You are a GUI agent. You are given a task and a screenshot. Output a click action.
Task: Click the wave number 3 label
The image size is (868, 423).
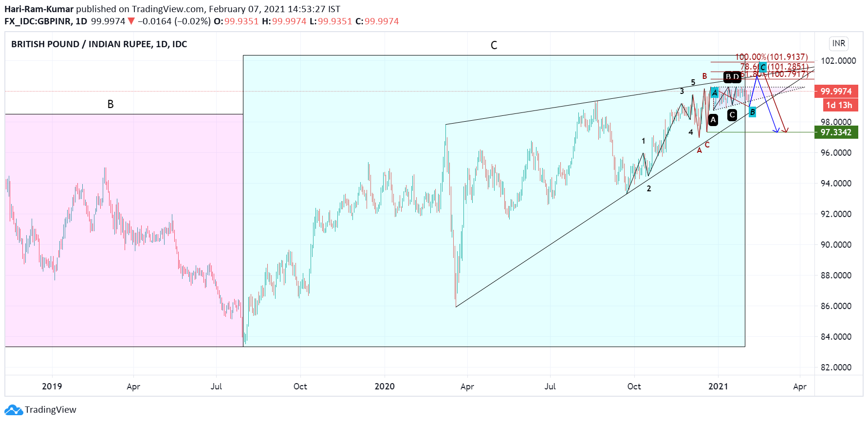pos(682,92)
